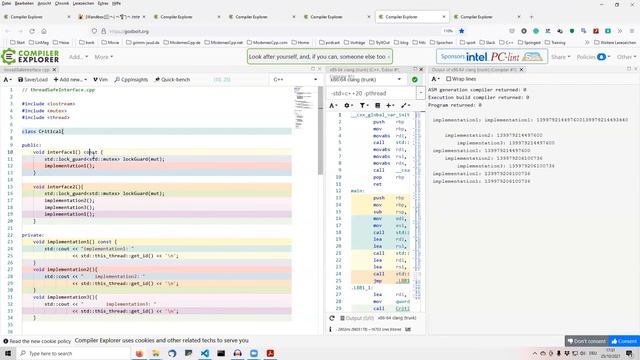Viewport: 640px width, 360px height.
Task: Click the code minimap in the editor
Action: click(304, 107)
